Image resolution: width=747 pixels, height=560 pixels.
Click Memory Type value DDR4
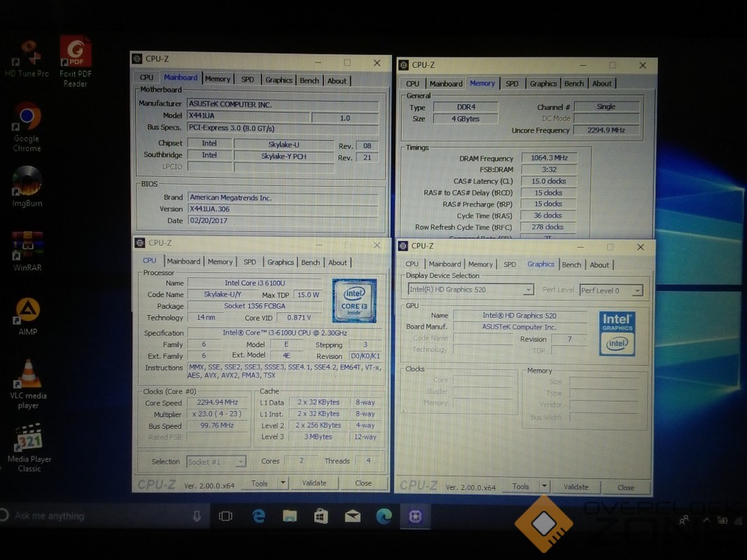466,106
